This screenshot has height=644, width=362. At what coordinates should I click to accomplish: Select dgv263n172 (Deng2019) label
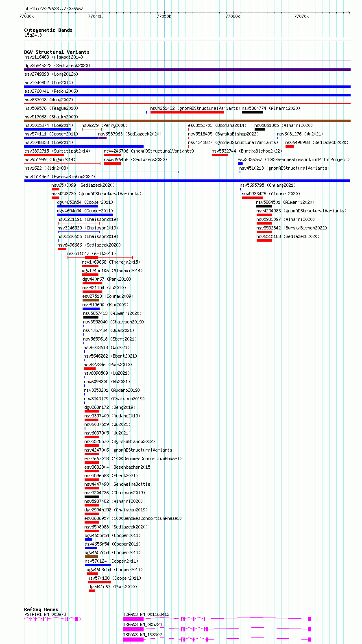(x=110, y=407)
